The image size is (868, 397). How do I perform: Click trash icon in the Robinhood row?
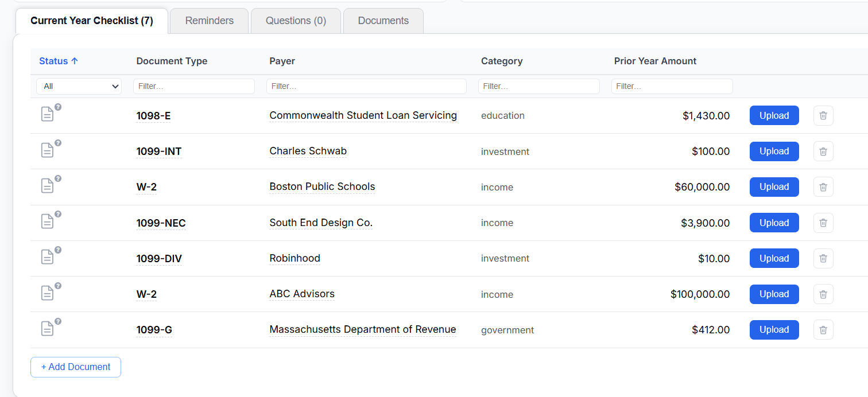coord(823,258)
